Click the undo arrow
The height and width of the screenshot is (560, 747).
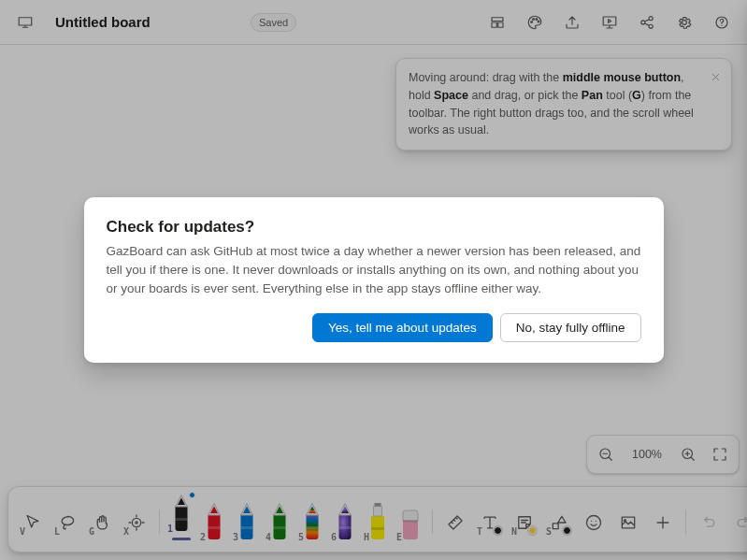click(x=710, y=523)
